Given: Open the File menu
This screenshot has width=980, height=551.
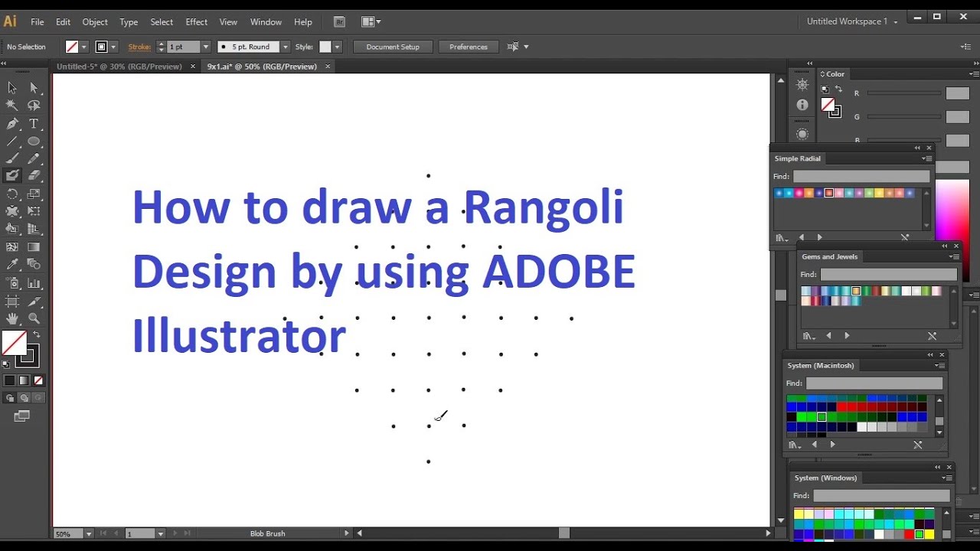Looking at the screenshot, I should click(37, 22).
